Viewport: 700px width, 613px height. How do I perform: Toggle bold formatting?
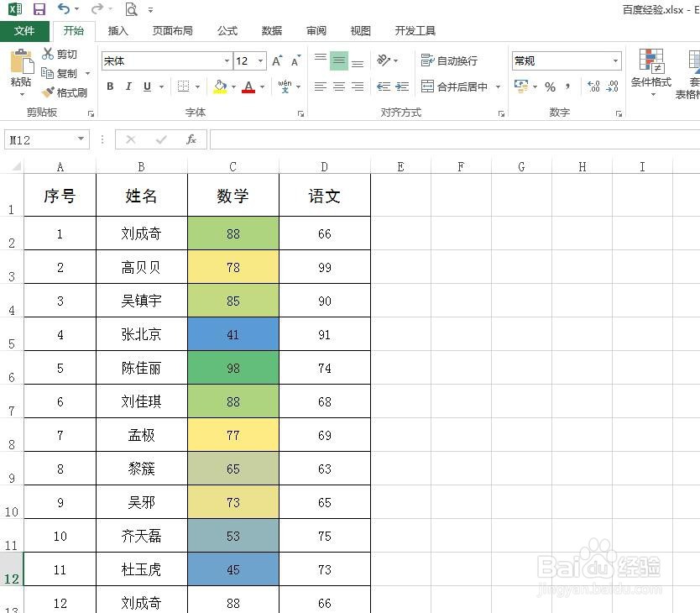[109, 86]
